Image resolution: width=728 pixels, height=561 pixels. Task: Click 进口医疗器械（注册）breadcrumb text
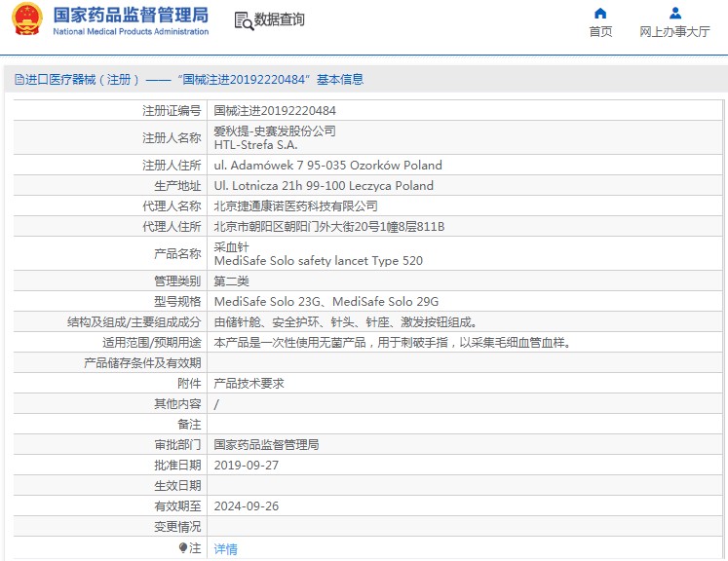tap(82, 79)
